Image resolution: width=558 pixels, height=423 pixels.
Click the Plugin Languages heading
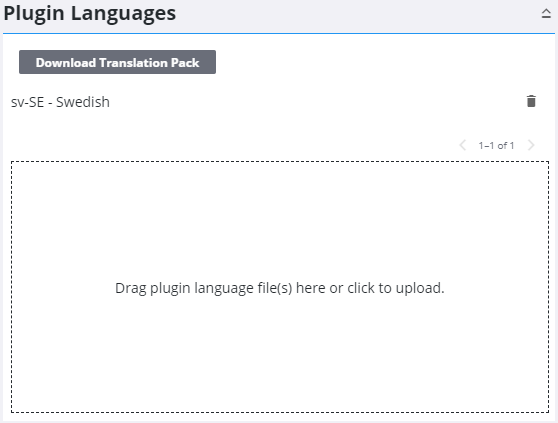90,14
